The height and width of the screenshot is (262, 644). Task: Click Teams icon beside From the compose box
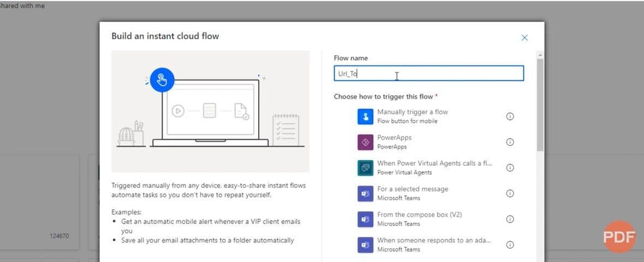click(365, 219)
